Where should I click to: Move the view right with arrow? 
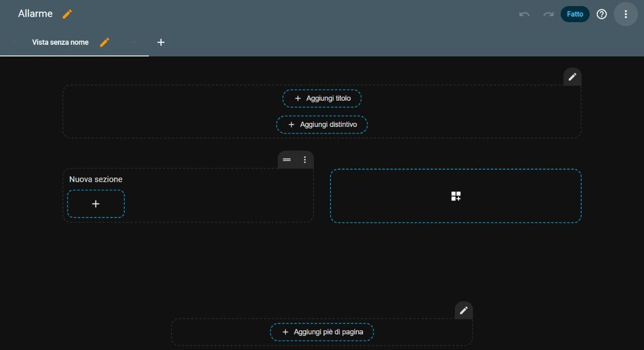(133, 42)
